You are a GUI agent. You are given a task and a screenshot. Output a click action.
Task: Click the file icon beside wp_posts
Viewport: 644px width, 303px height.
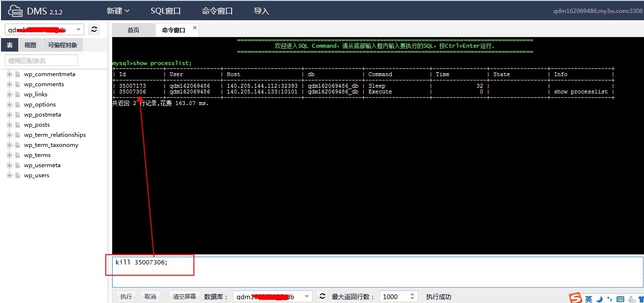coord(17,125)
